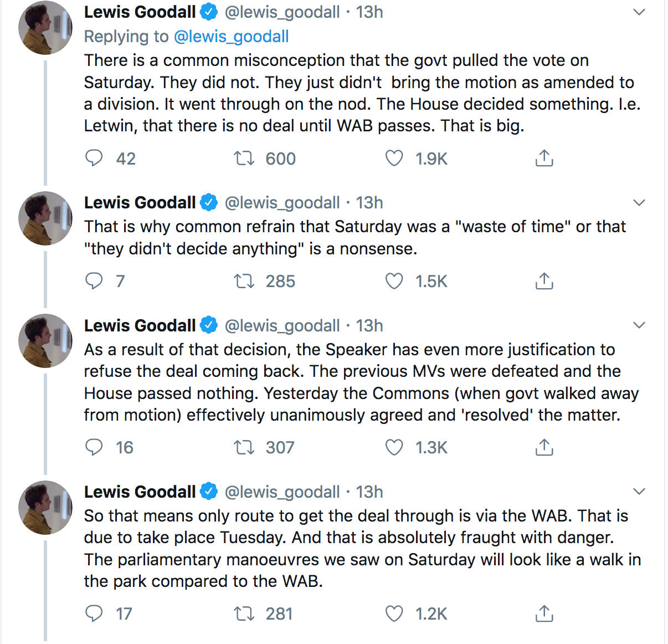Share the 'waste of time' tweet

point(544,281)
